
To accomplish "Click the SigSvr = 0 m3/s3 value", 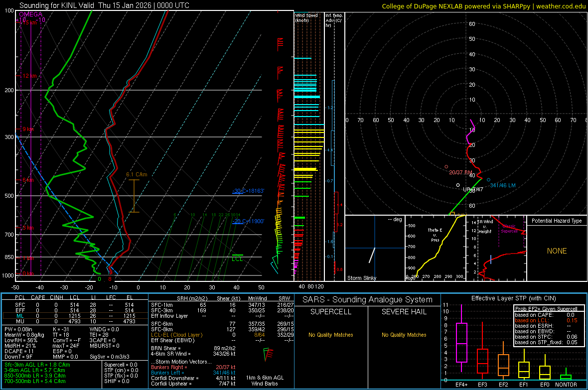I will click(x=110, y=357).
